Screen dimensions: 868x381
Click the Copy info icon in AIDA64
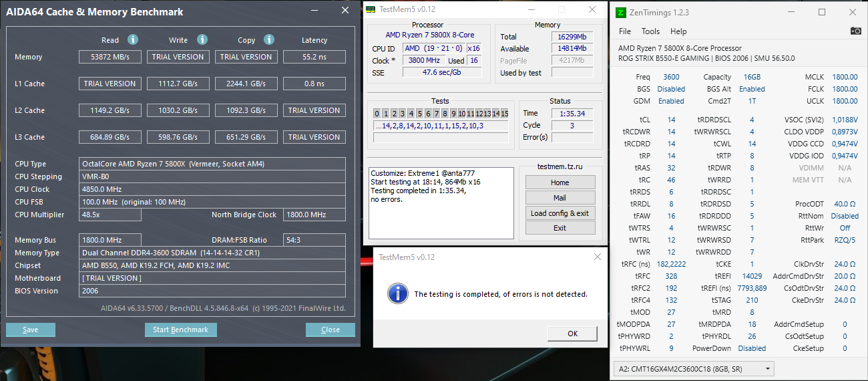coord(269,39)
